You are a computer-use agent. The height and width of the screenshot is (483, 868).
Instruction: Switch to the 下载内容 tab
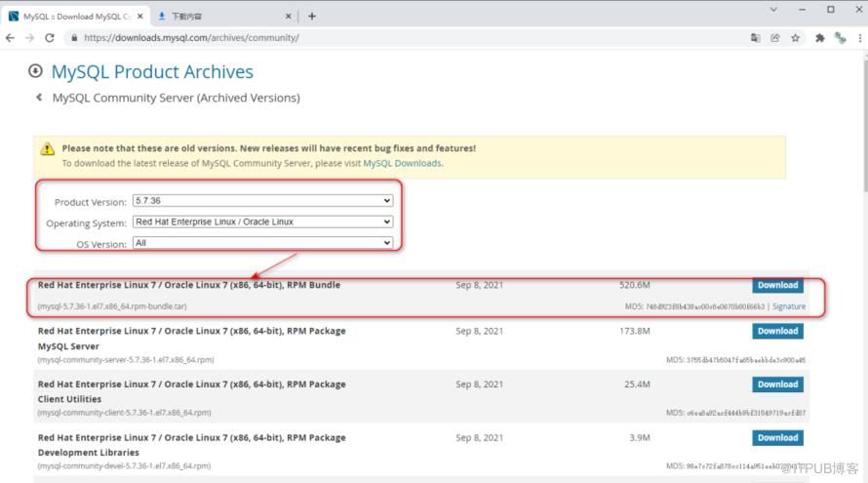point(224,16)
